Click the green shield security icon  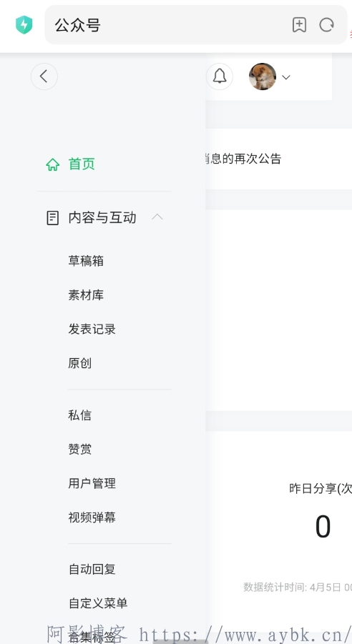[x=24, y=24]
